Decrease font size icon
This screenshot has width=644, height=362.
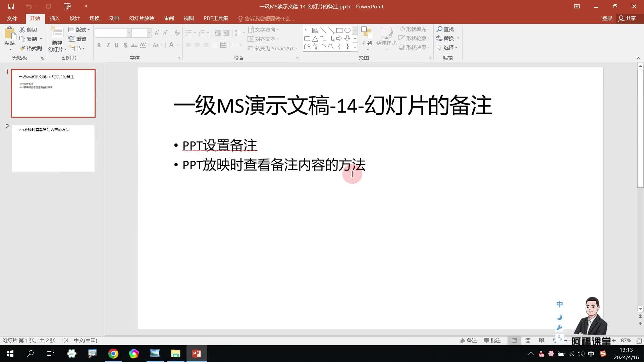(165, 33)
